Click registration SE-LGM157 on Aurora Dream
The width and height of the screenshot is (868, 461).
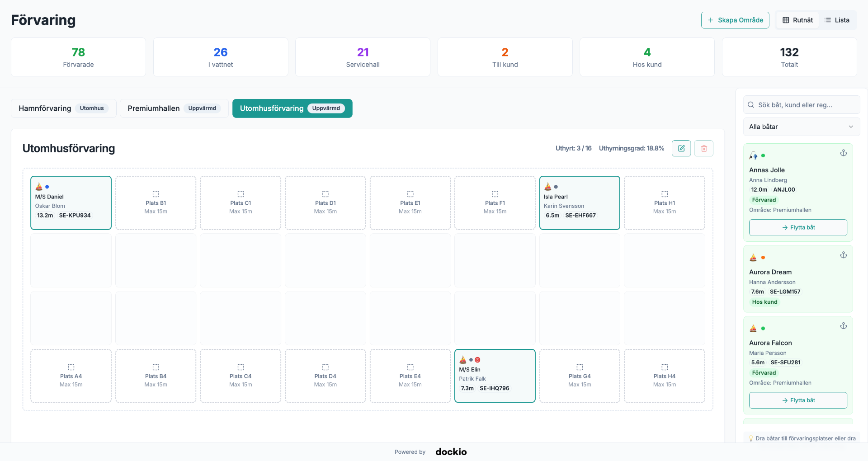coord(785,292)
